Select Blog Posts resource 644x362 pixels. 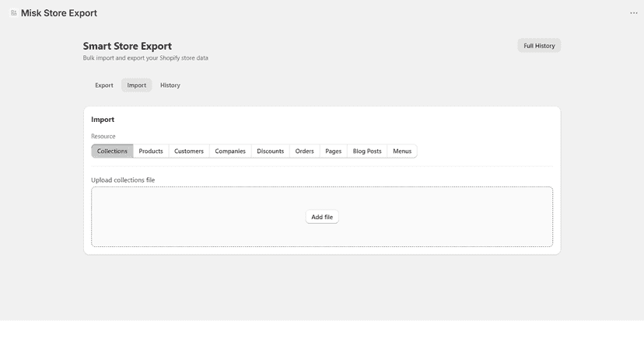tap(367, 151)
